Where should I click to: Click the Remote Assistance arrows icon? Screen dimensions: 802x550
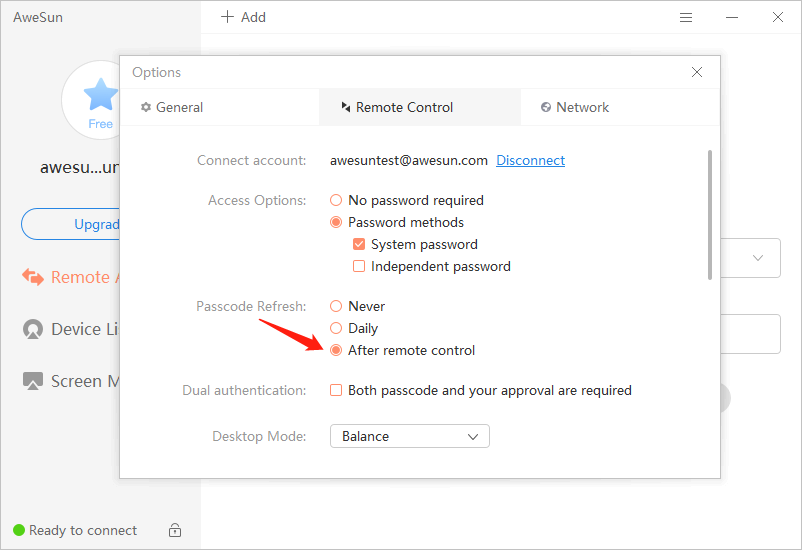(33, 277)
